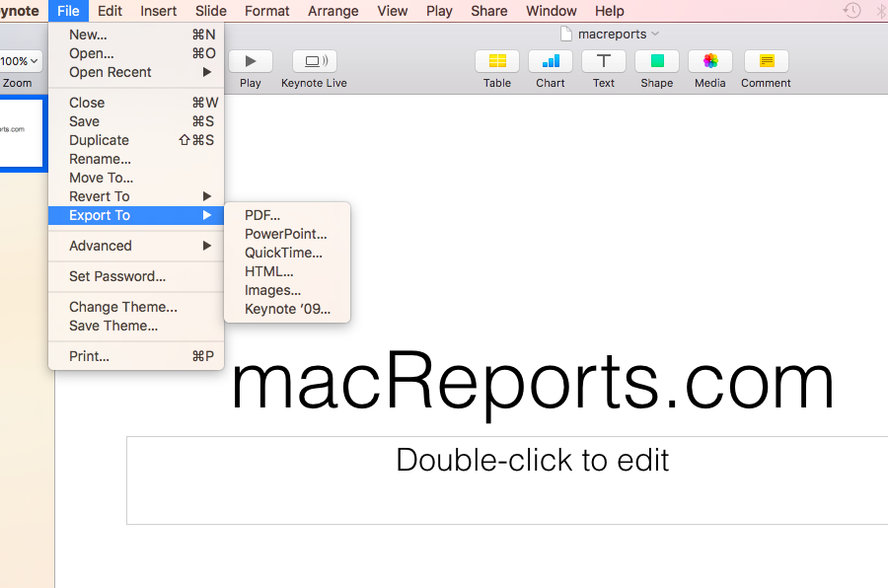888x588 pixels.
Task: Expand macreports title dropdown chevron
Action: click(655, 34)
